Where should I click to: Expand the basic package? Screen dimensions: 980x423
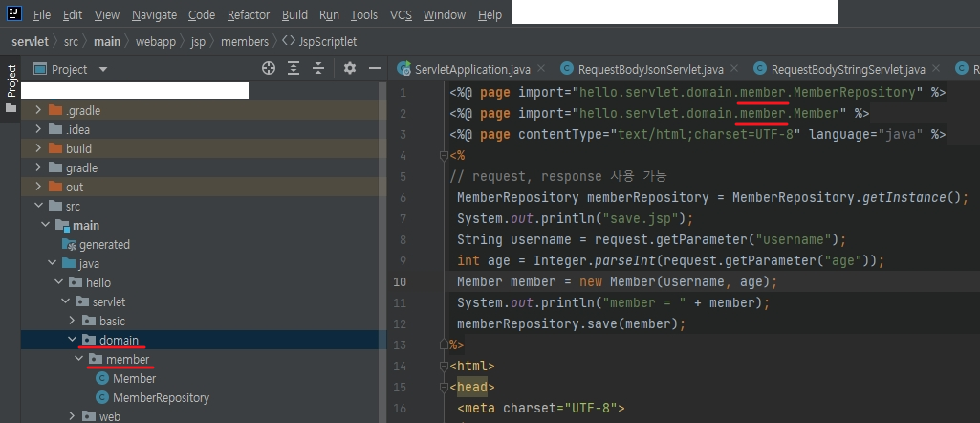(x=73, y=321)
